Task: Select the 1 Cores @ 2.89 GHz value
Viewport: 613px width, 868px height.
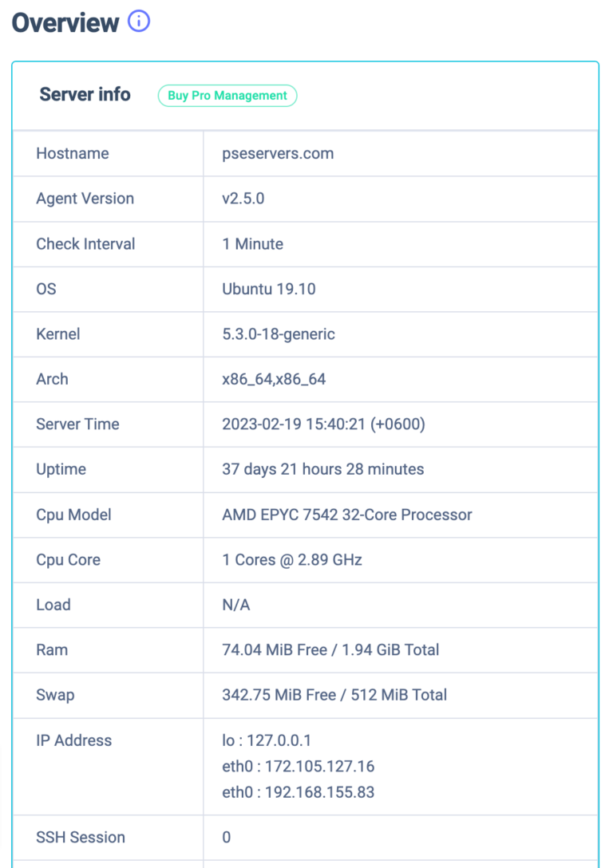Action: pyautogui.click(x=292, y=560)
